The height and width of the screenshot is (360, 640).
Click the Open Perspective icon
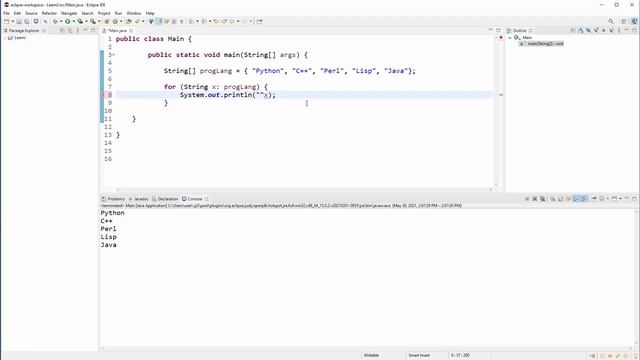tap(624, 21)
